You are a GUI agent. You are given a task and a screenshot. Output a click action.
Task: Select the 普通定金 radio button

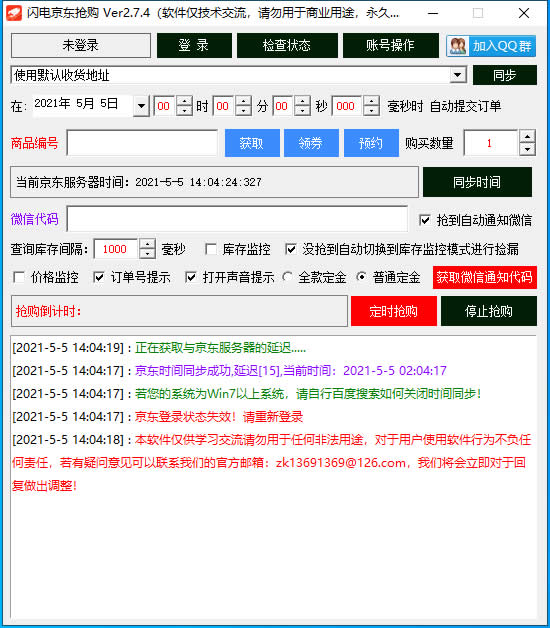(361, 277)
